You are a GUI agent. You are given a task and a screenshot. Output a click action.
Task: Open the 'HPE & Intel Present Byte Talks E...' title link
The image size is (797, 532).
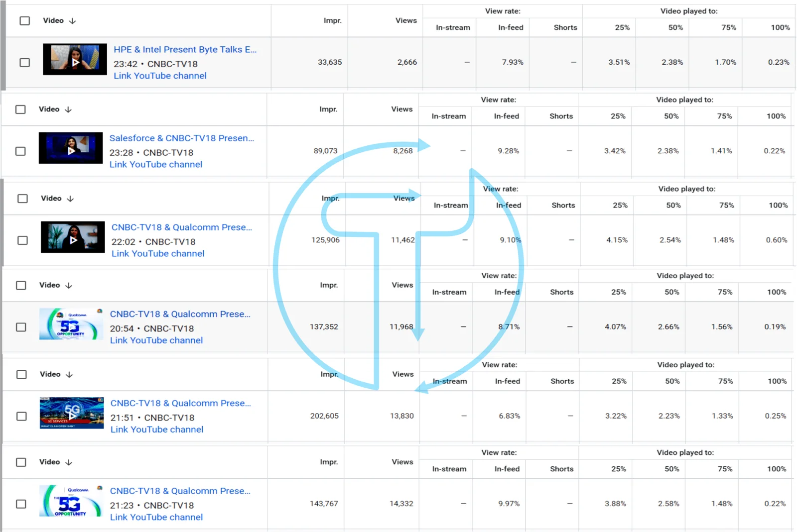click(185, 49)
